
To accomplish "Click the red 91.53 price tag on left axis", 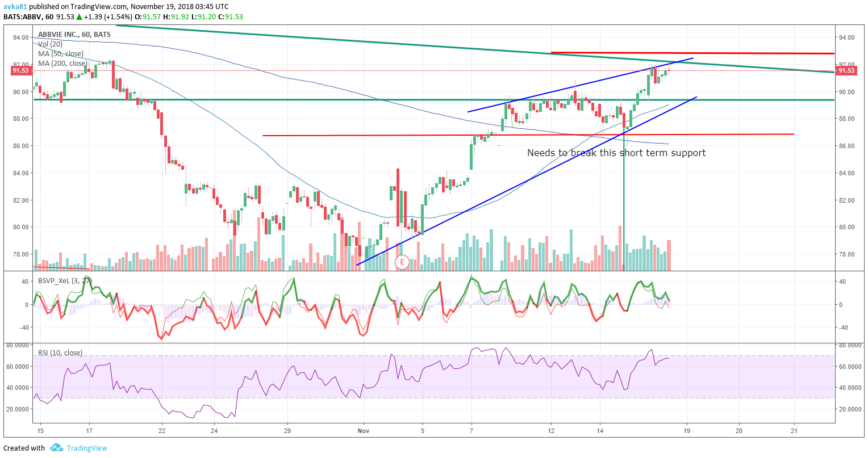I will 20,70.
